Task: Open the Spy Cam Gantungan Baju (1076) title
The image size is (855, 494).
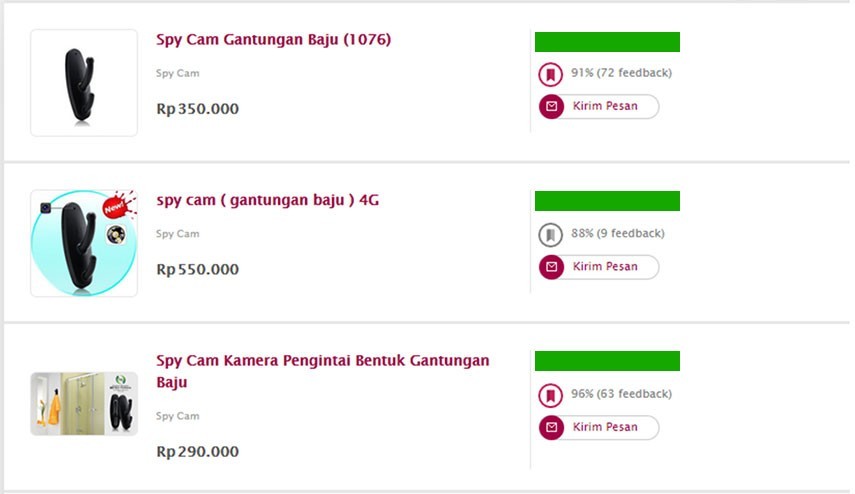Action: pyautogui.click(x=273, y=40)
